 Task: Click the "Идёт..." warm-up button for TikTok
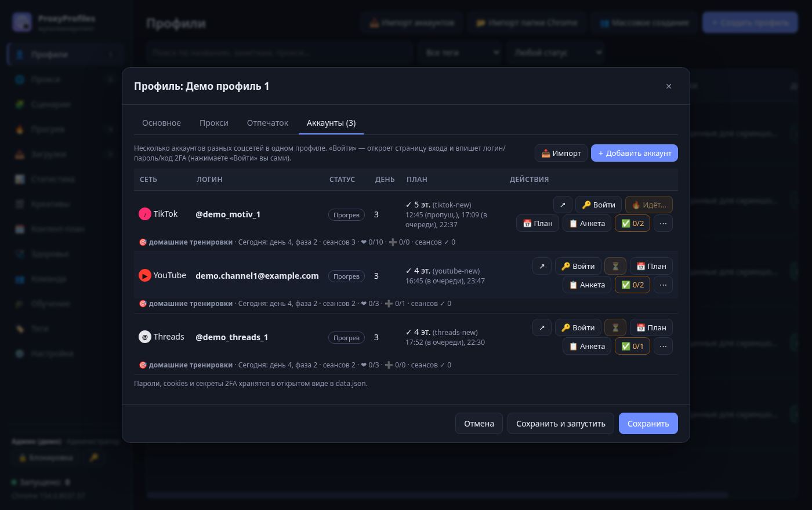tap(649, 205)
